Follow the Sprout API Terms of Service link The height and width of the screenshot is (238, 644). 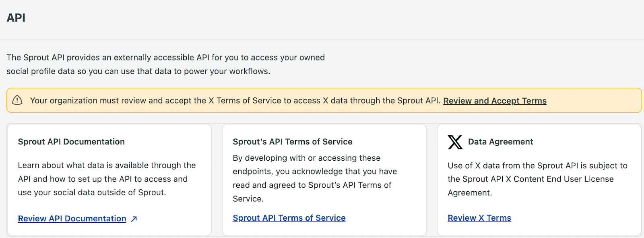pos(289,218)
